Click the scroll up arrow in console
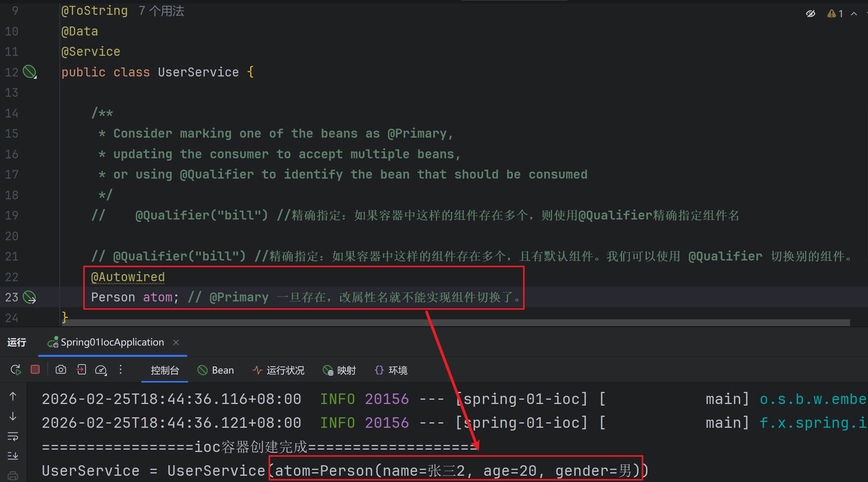 click(x=13, y=397)
